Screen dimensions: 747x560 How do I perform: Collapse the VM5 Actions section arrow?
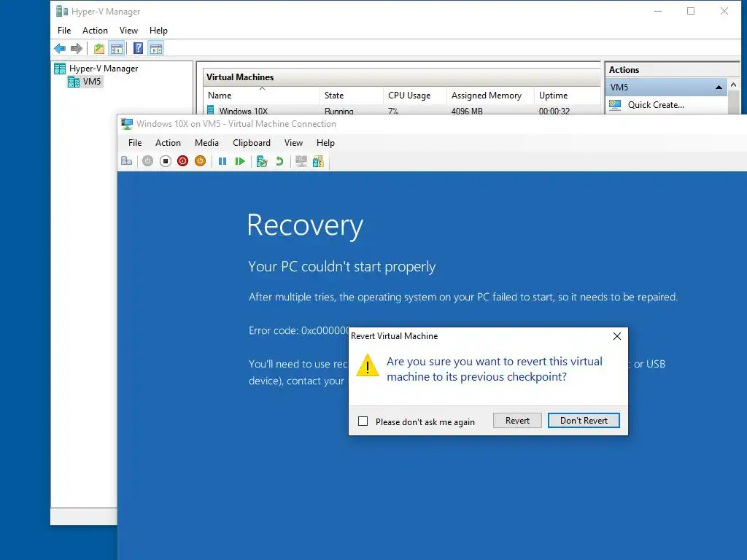pos(719,87)
